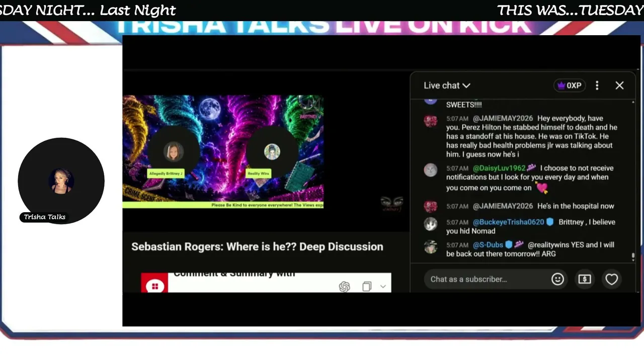The height and width of the screenshot is (362, 644).
Task: Click avatar beside the Perez Hilton message
Action: tap(431, 121)
